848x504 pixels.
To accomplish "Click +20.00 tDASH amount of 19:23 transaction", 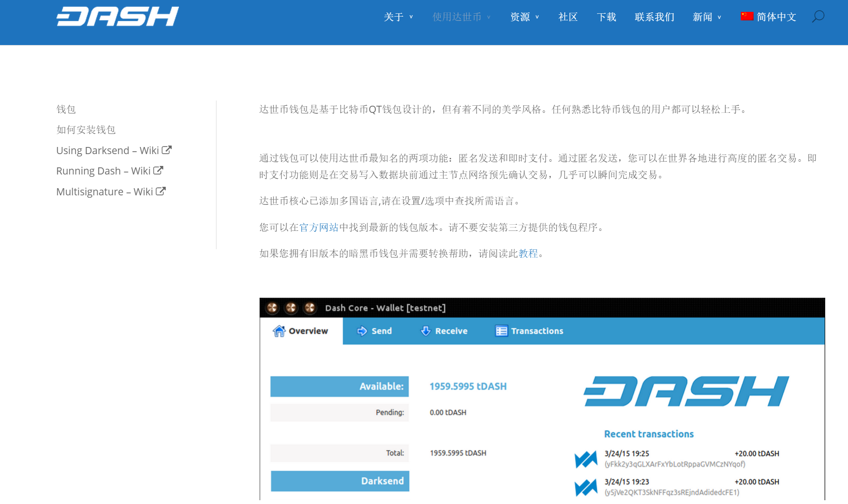I will [757, 482].
